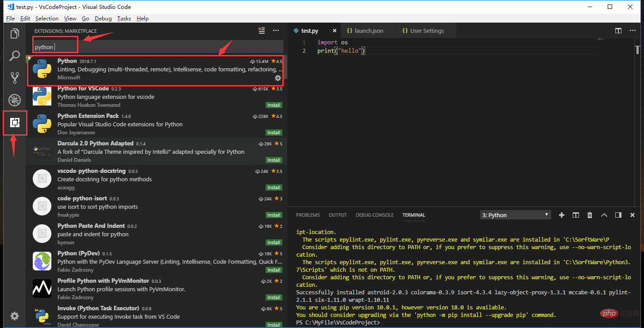Select 'vscode-python-docstring' extension title
Screen dimensions: 644x328
pos(91,171)
